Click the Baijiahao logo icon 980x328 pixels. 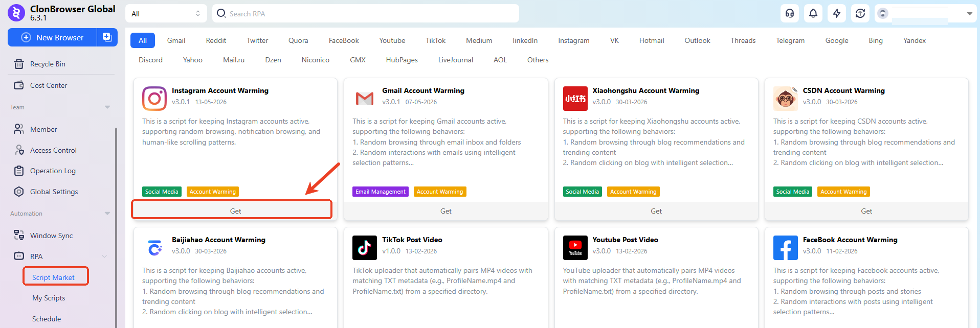pos(154,248)
